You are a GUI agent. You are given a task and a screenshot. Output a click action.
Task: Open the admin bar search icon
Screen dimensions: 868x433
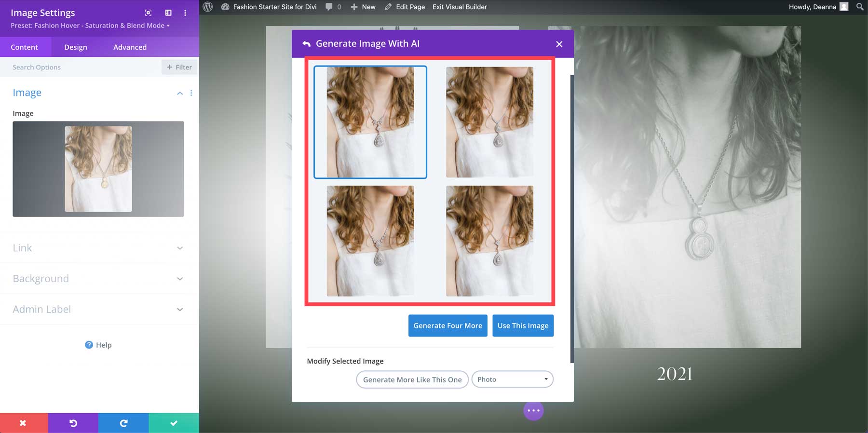860,7
